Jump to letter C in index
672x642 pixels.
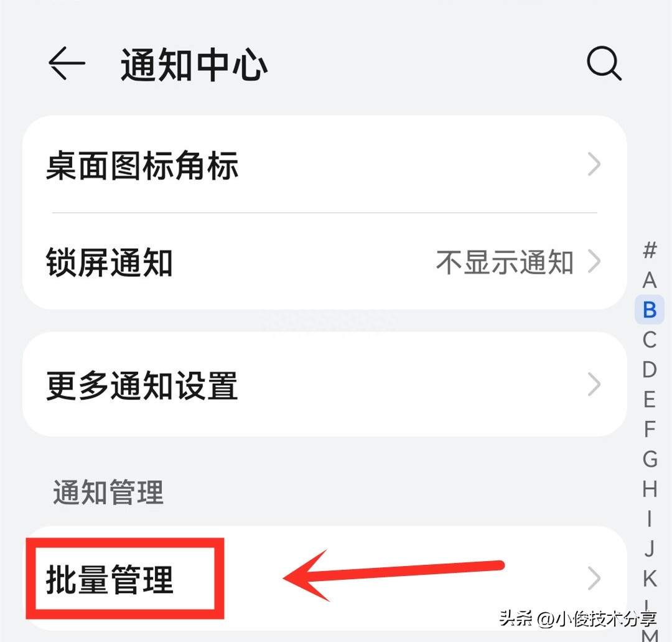(x=650, y=340)
